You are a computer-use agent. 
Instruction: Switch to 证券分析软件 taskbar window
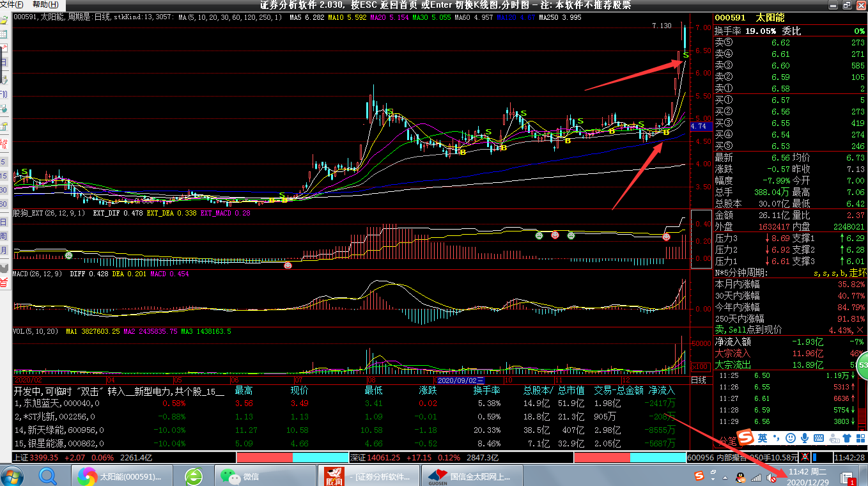pyautogui.click(x=369, y=476)
